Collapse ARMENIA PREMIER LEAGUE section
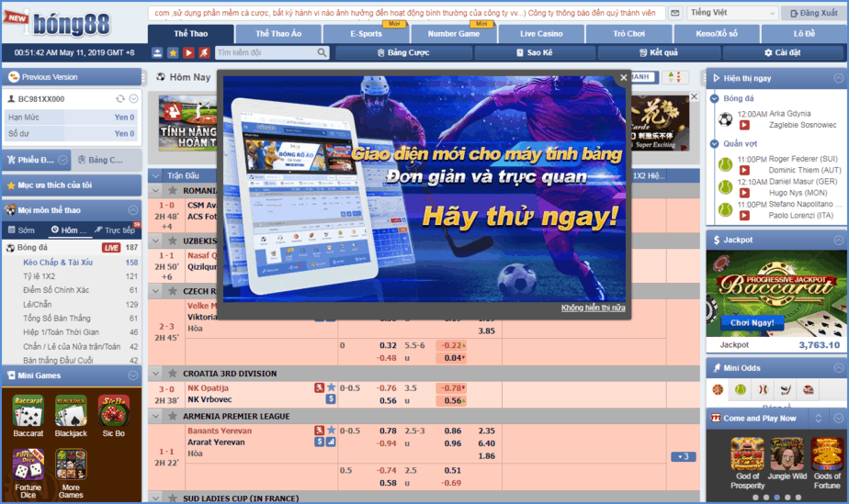 (x=156, y=417)
